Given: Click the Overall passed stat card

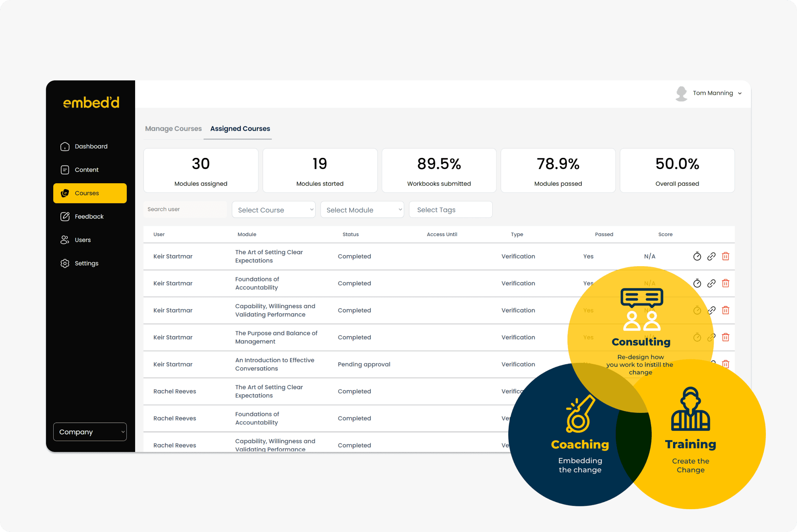Looking at the screenshot, I should pos(677,170).
